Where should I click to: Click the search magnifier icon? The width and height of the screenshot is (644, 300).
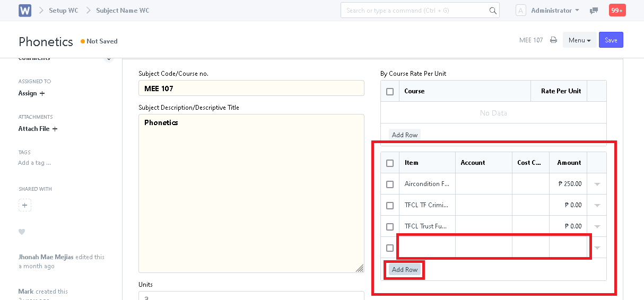point(493,11)
